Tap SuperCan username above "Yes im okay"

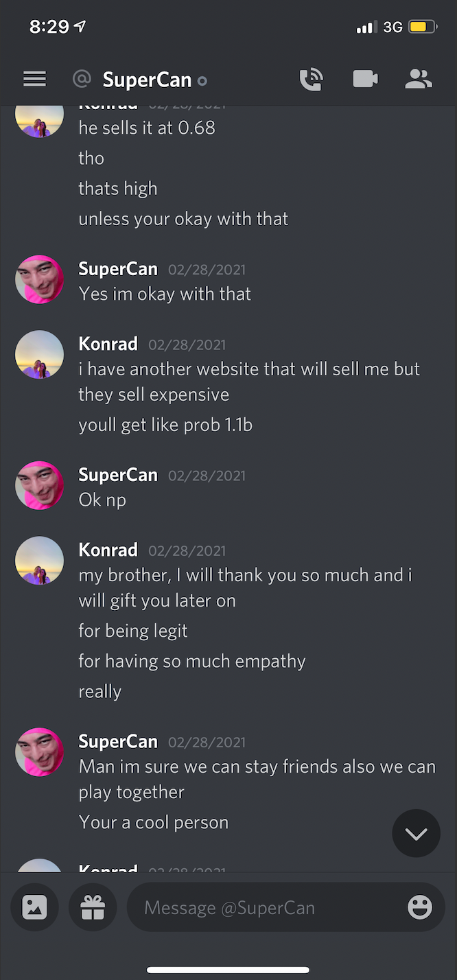118,269
